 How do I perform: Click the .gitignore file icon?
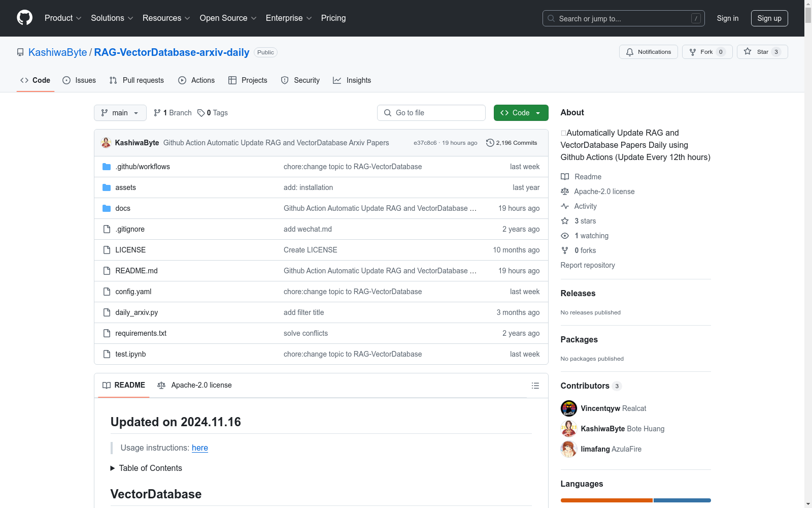pos(107,229)
